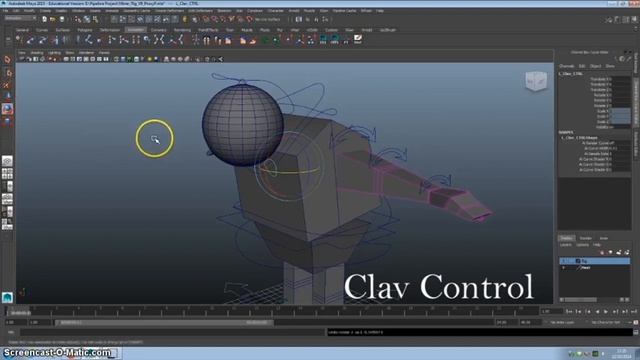Open Options menu in Layer Editor
Viewport: 640px width, 360px height.
(582, 245)
